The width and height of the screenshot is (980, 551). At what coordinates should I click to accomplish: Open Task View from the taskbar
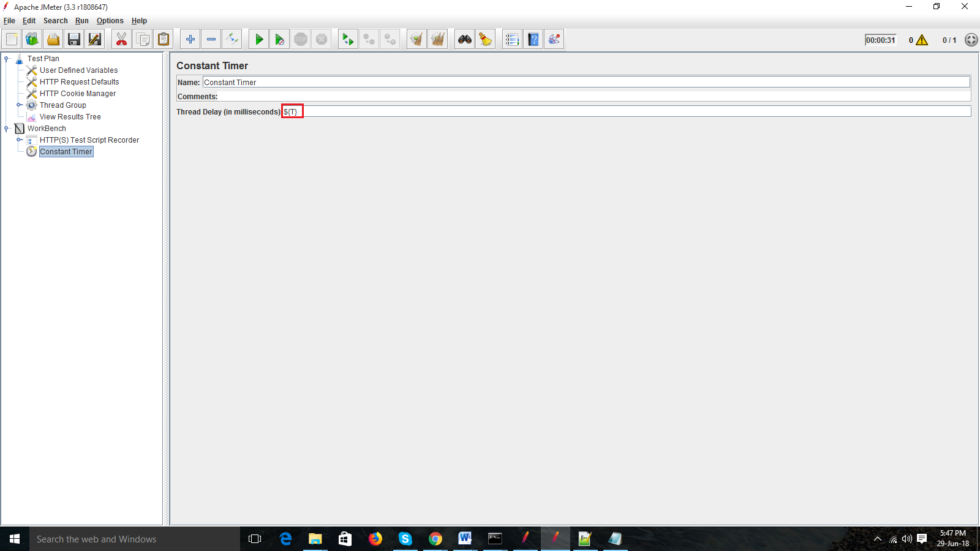pos(255,539)
